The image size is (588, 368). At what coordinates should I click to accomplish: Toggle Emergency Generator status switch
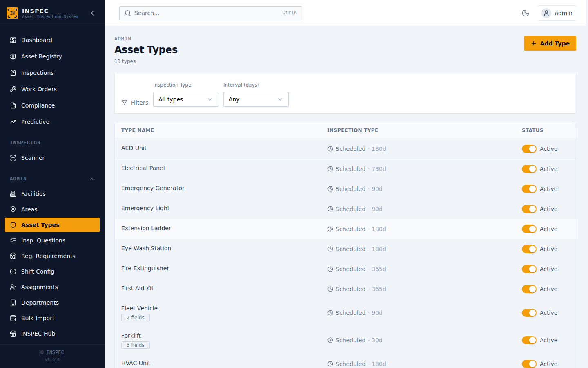(529, 189)
